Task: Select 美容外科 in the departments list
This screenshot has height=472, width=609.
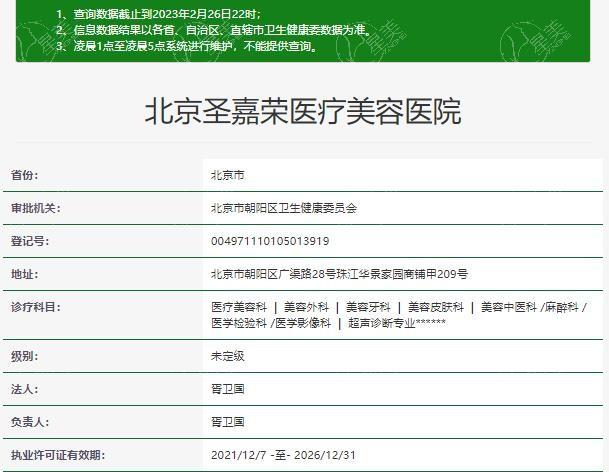Action: tap(306, 307)
